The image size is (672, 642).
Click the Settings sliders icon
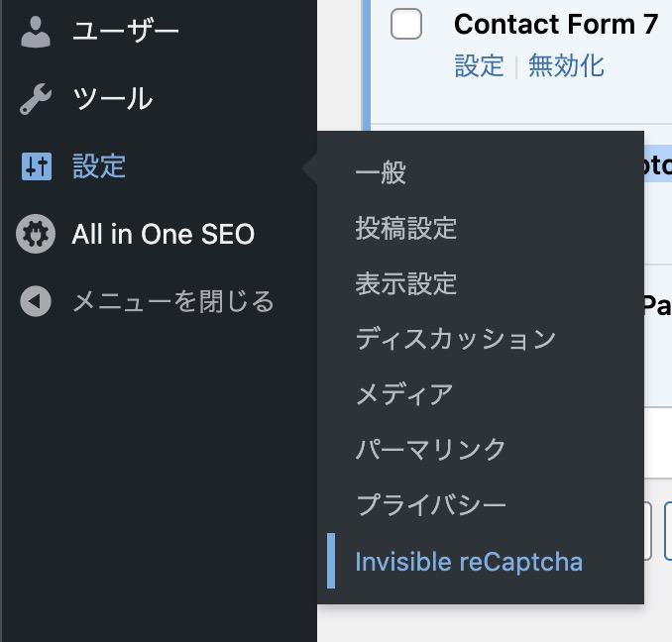tap(37, 166)
